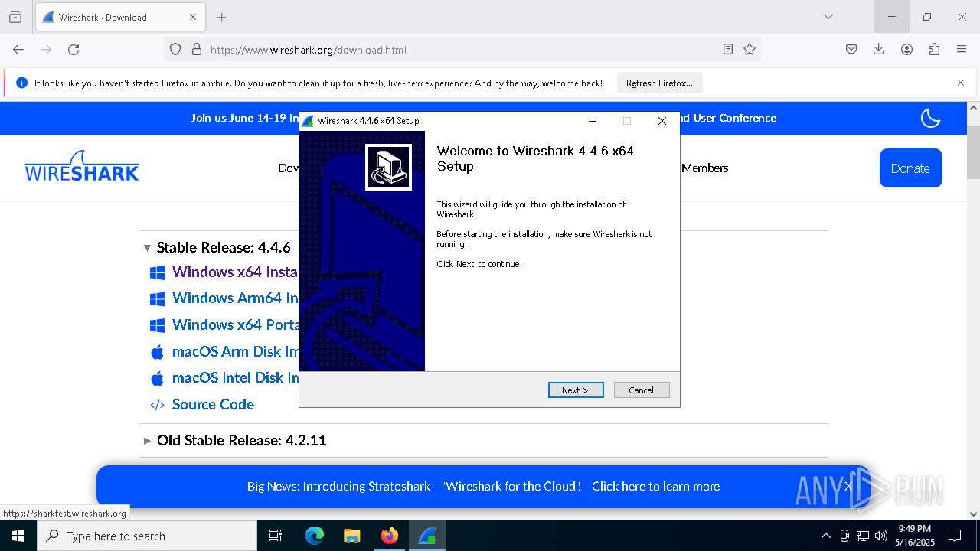980x551 pixels.
Task: Open volume control in tray
Action: click(880, 536)
